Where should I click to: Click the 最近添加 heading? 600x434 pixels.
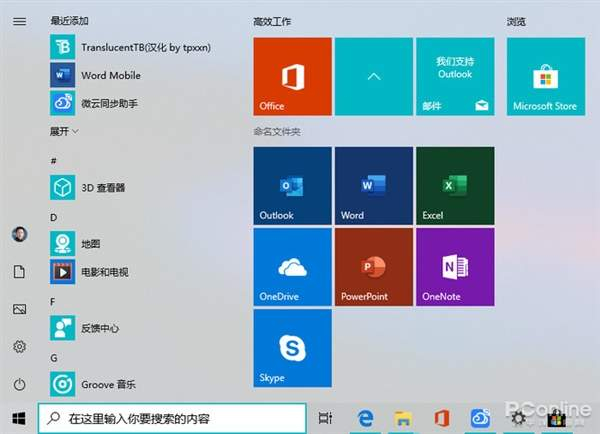69,21
